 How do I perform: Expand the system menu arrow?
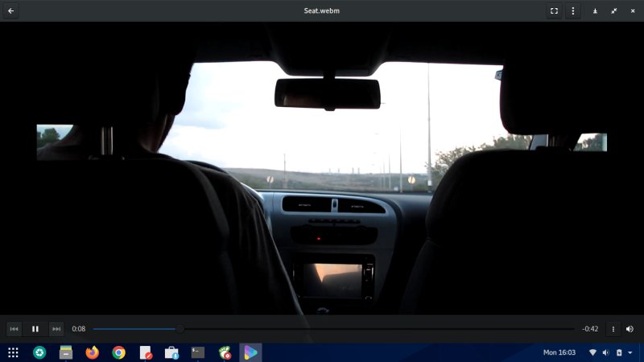(630, 352)
